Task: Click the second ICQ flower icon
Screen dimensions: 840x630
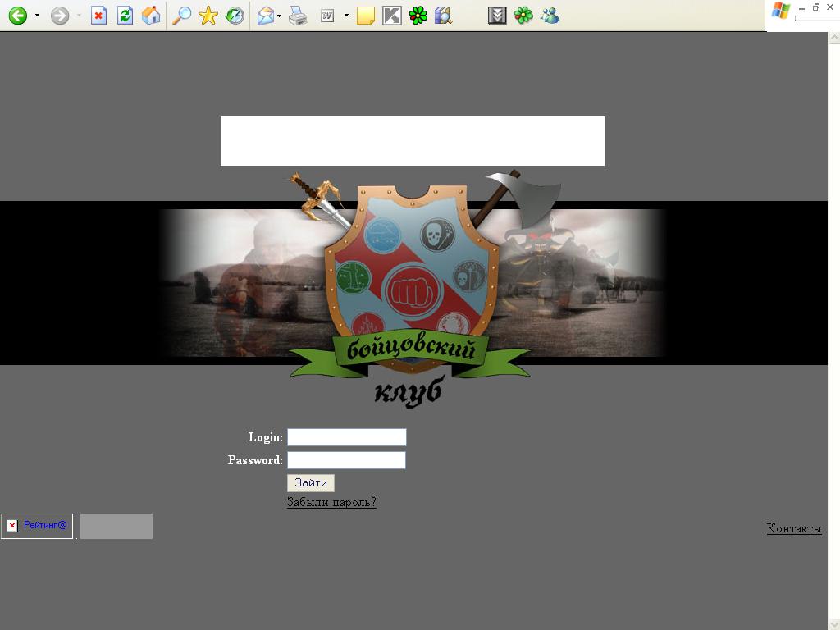Action: [523, 16]
